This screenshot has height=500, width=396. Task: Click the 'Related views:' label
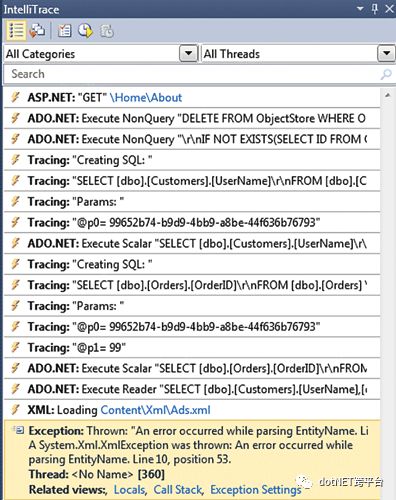click(68, 489)
